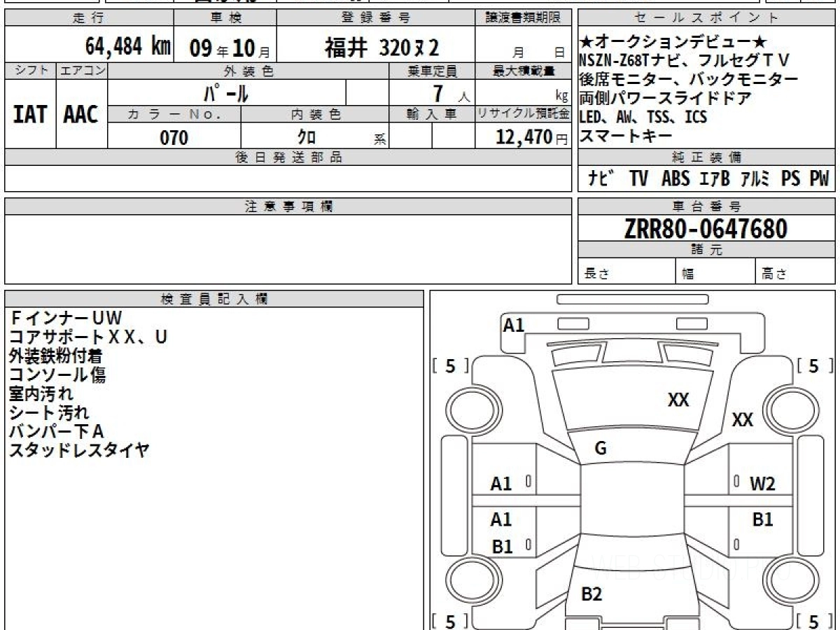Click the 諸元 header
This screenshot has height=630, width=840.
pyautogui.click(x=706, y=251)
